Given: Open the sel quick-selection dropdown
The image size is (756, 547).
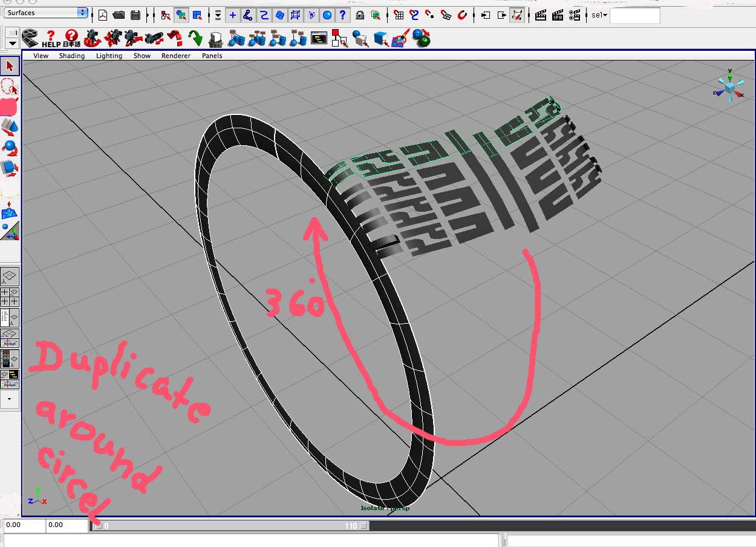Looking at the screenshot, I should tap(599, 15).
